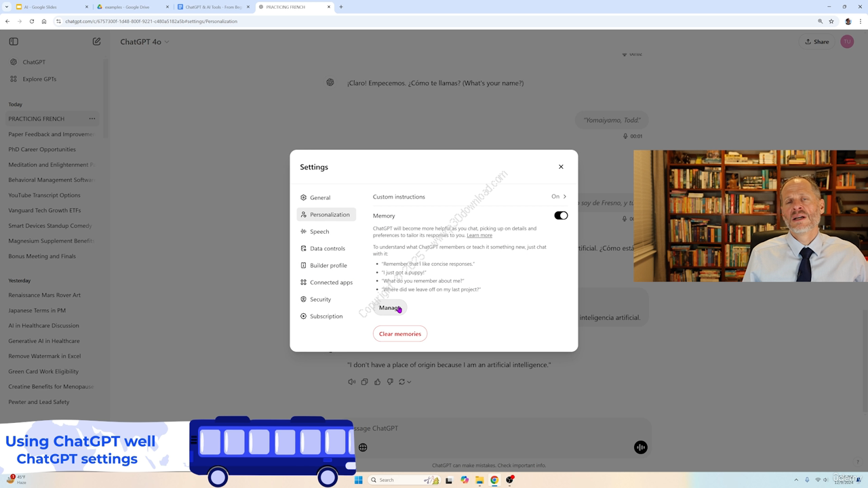
Task: Click the globe web search icon
Action: (363, 447)
